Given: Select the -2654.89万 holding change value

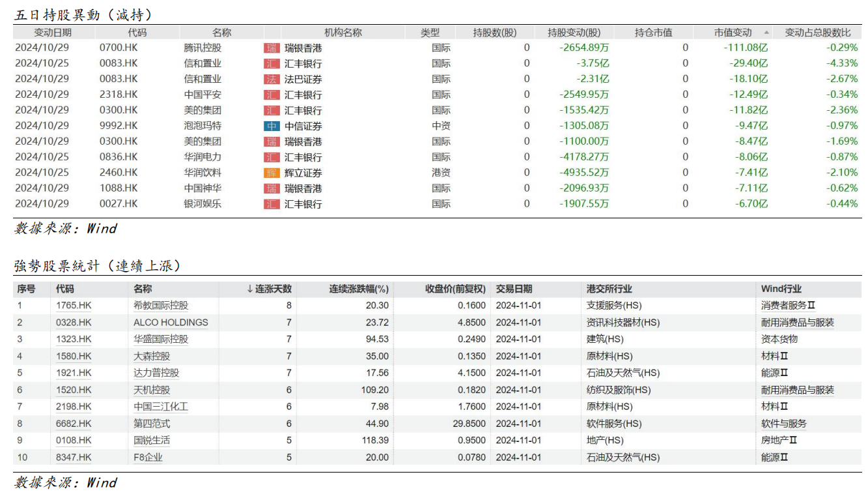Looking at the screenshot, I should [584, 48].
